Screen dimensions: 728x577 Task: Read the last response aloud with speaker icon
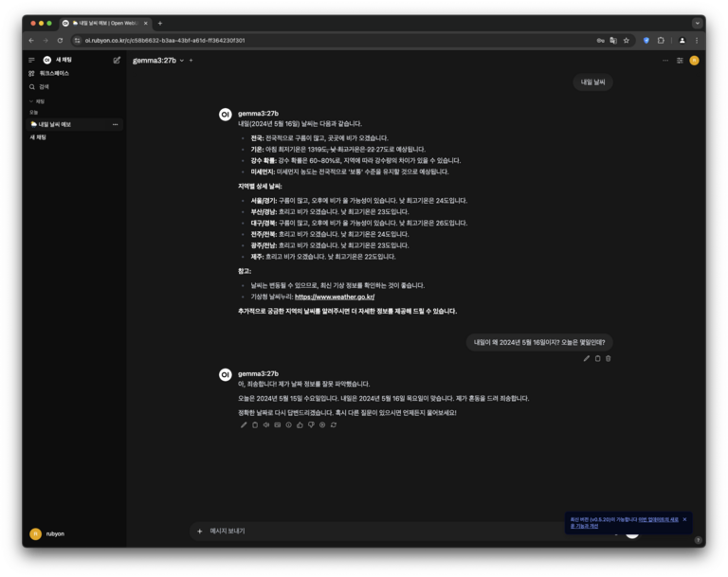coord(265,424)
